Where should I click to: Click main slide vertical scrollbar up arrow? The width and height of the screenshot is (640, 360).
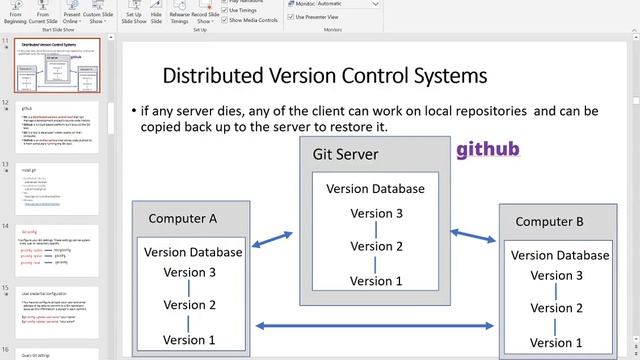(636, 37)
